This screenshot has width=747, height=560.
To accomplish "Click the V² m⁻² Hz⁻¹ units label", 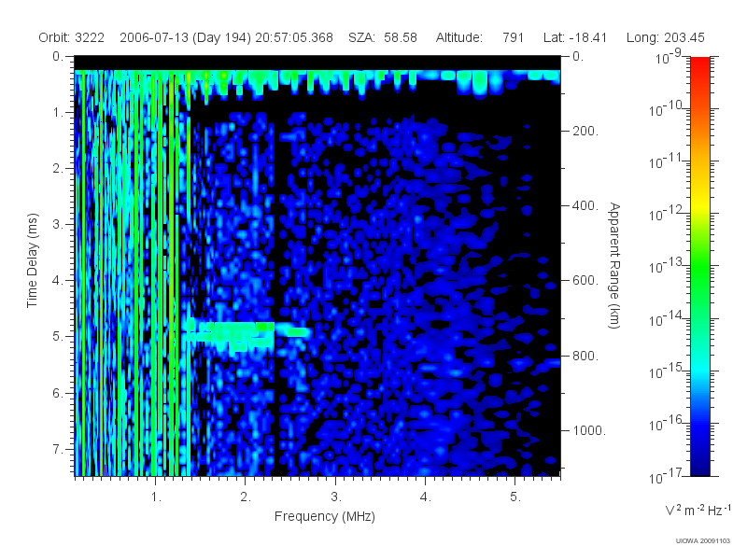I will point(698,510).
